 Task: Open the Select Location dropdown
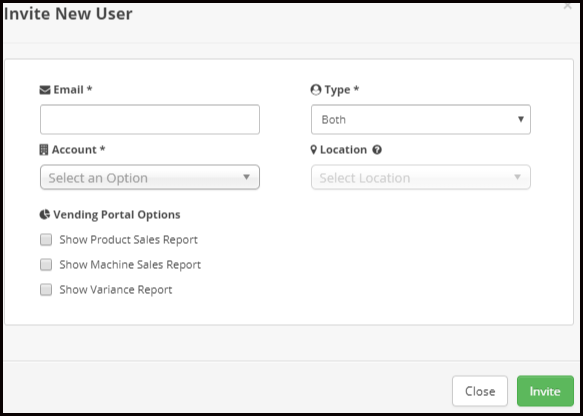click(421, 177)
